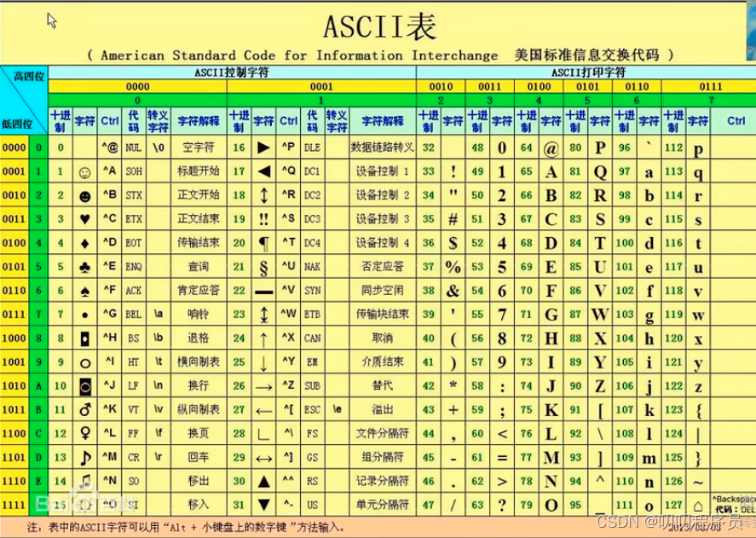Select the left arrow beside 27
Screen dimensions: 756x538
tap(263, 411)
